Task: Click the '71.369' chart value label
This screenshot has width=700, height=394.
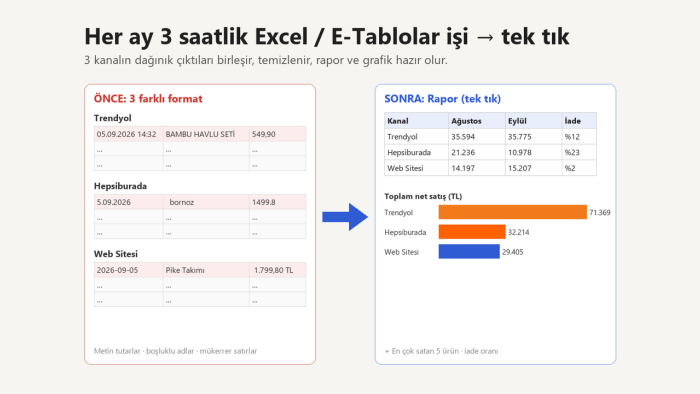Action: pyautogui.click(x=600, y=212)
